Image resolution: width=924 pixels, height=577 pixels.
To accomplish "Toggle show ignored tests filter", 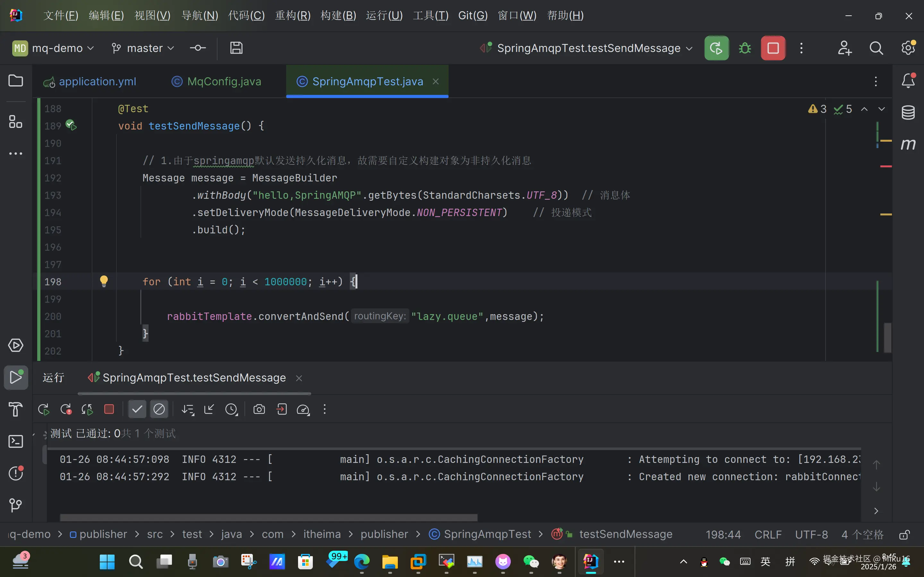I will [159, 409].
